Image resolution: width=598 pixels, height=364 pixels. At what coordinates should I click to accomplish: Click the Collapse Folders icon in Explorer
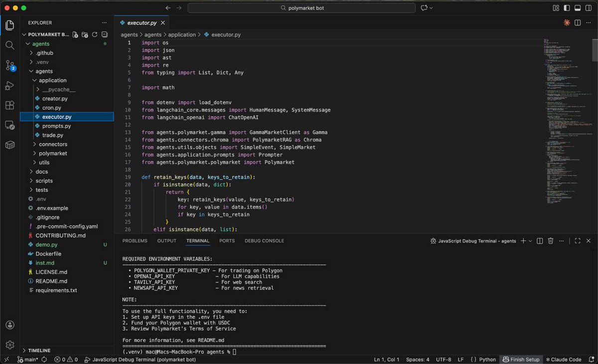coord(104,34)
